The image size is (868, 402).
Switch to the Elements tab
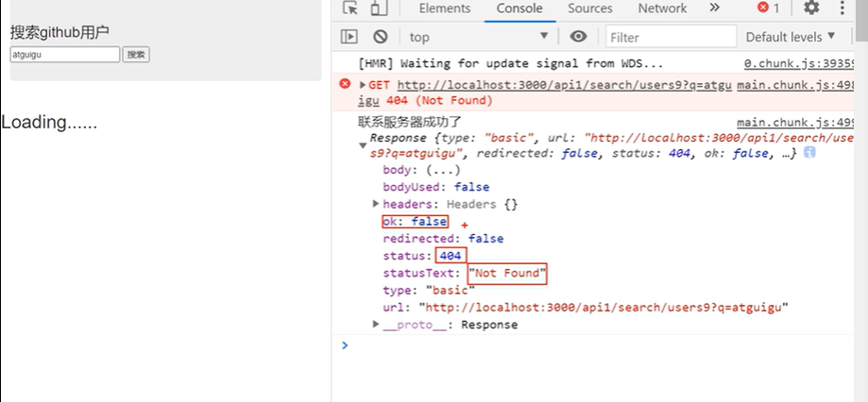pos(445,8)
